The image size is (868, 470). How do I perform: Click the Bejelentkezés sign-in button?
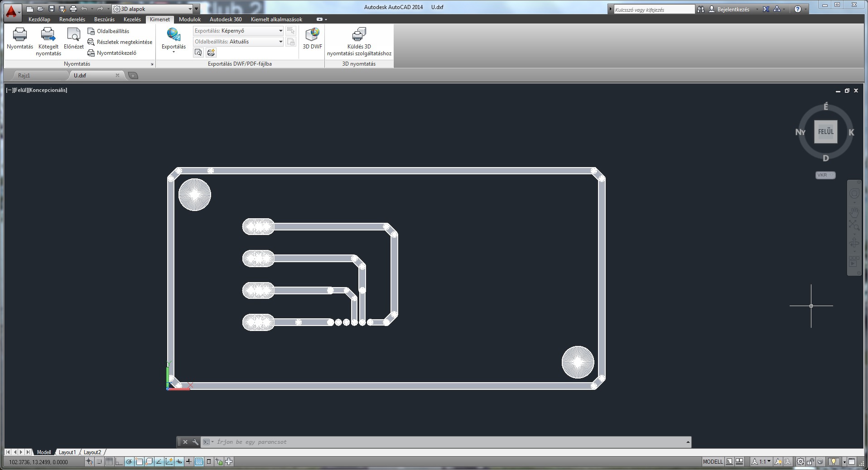click(x=729, y=9)
